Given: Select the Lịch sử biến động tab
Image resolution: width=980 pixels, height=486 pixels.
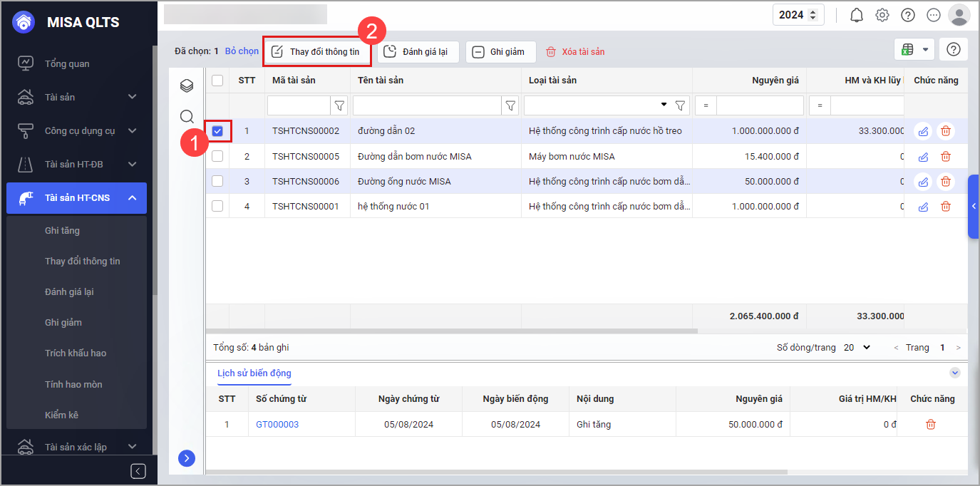Looking at the screenshot, I should click(254, 373).
